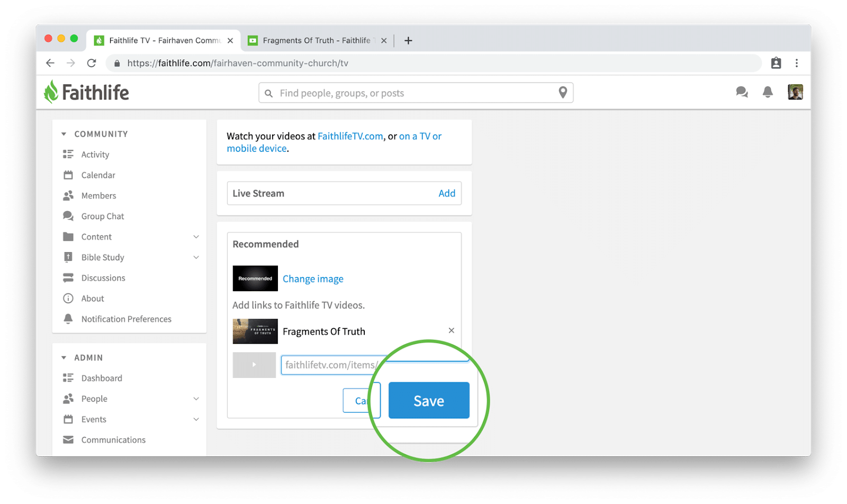847x504 pixels.
Task: Click Change image link
Action: pos(313,279)
